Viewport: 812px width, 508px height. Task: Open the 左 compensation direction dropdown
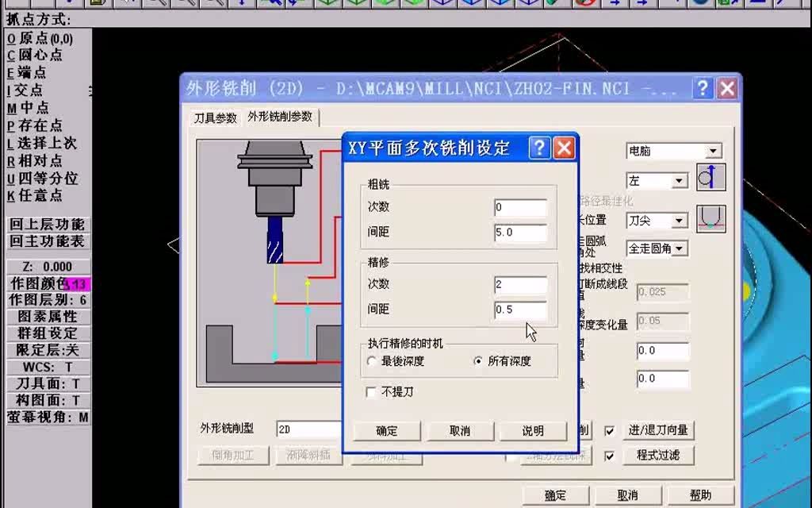point(679,181)
